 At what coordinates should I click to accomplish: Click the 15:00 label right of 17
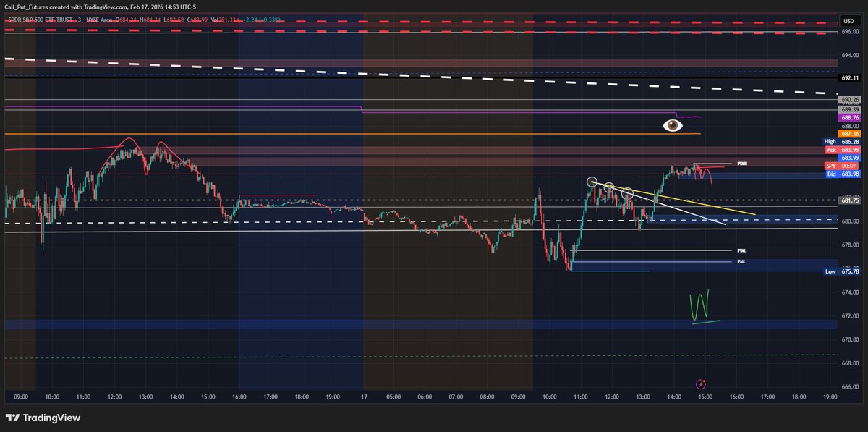[705, 397]
